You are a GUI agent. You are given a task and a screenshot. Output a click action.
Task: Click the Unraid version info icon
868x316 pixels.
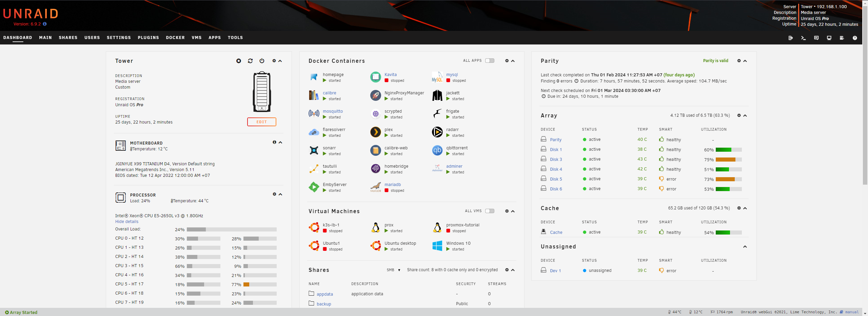[45, 24]
